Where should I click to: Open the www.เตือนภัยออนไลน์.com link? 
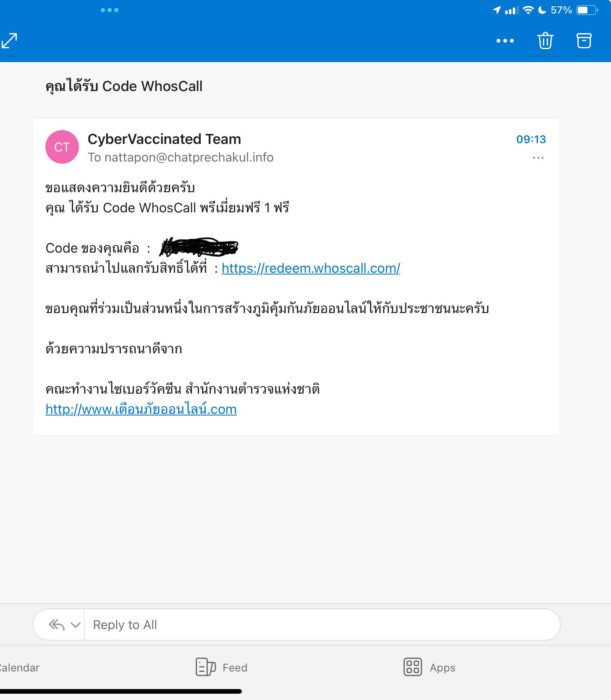[x=141, y=409]
